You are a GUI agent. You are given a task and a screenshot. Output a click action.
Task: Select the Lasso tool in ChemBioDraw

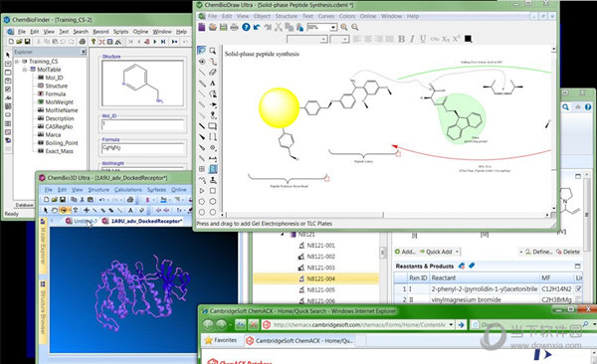coord(202,51)
